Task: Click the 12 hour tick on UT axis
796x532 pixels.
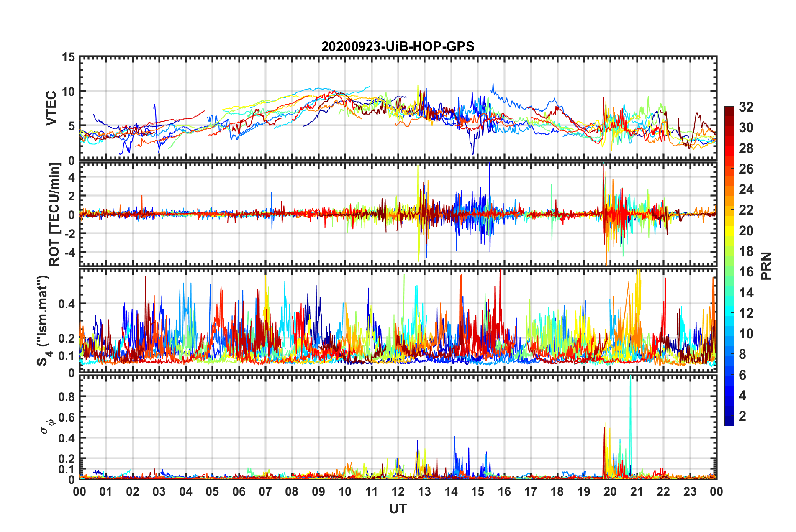Action: pyautogui.click(x=398, y=491)
